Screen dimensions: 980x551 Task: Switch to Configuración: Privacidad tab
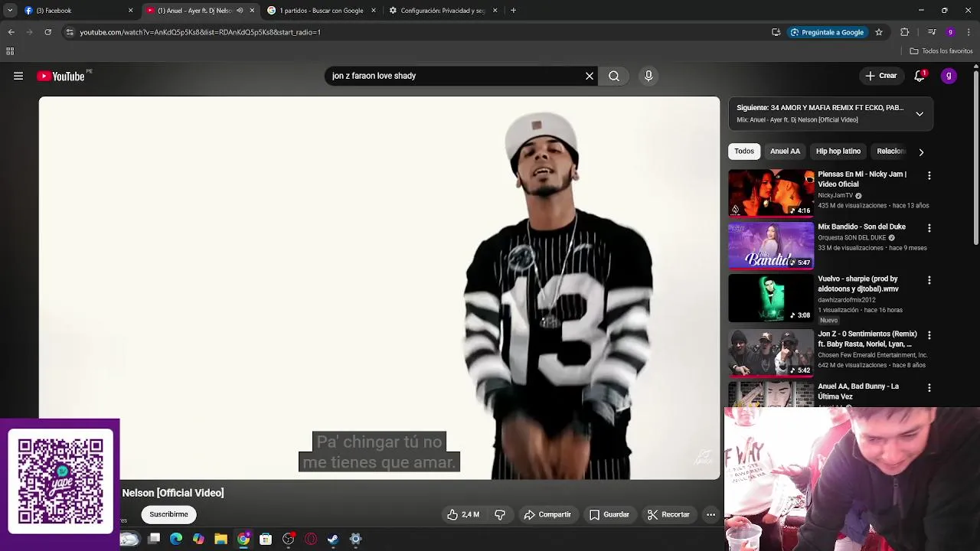[x=443, y=11]
